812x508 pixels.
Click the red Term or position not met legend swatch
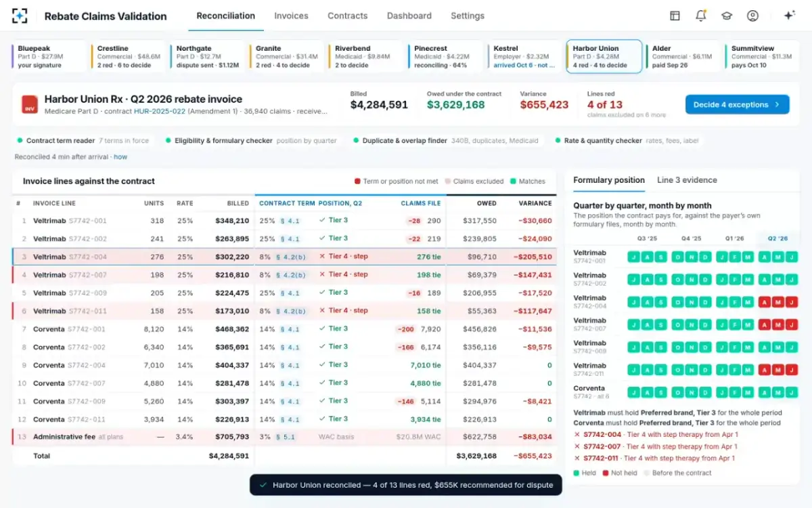click(x=357, y=182)
